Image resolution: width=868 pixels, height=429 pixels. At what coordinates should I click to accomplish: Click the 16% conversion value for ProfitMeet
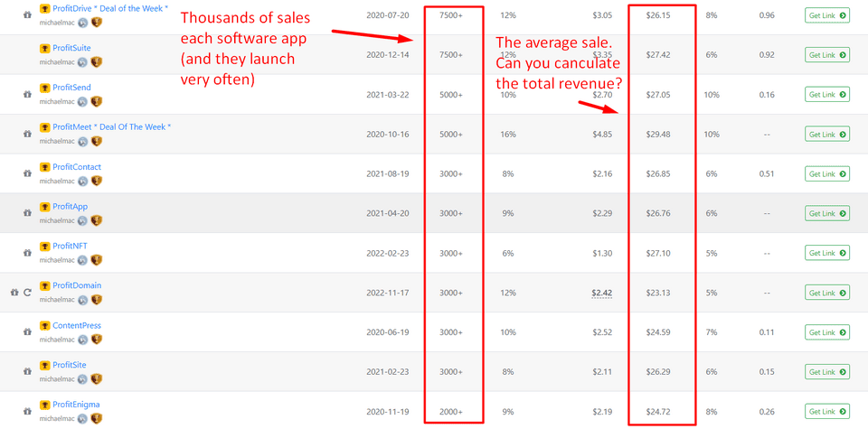pyautogui.click(x=507, y=135)
